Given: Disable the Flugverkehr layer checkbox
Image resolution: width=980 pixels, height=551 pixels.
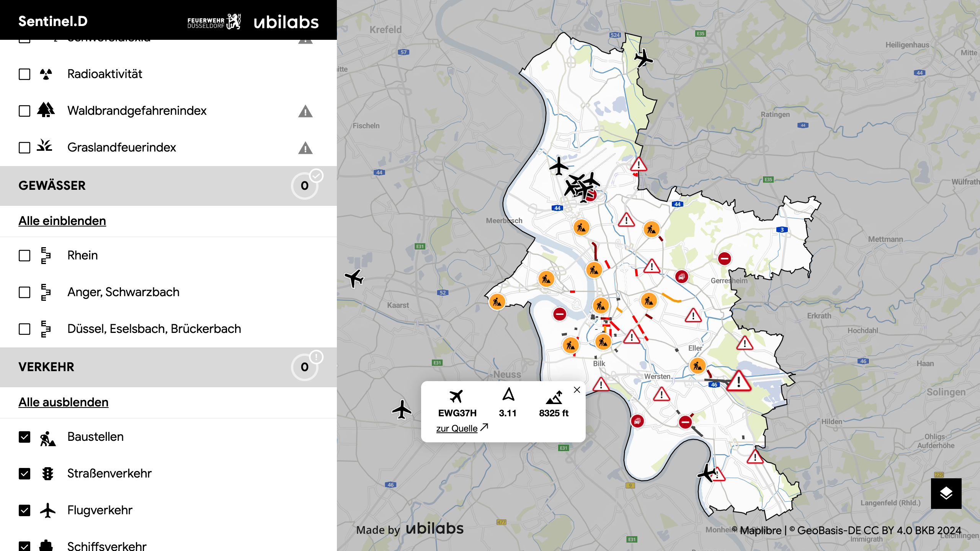Looking at the screenshot, I should click(x=24, y=510).
